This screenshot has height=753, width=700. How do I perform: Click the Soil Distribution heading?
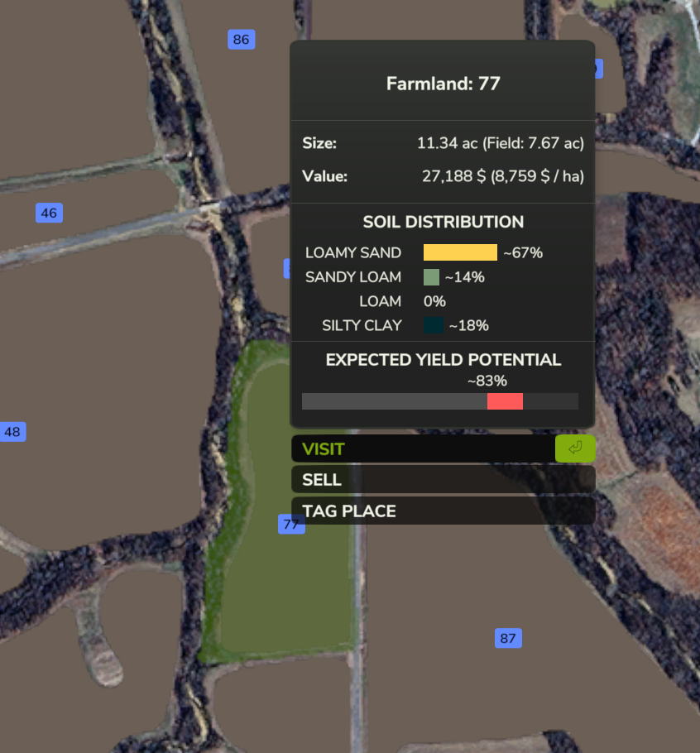443,222
